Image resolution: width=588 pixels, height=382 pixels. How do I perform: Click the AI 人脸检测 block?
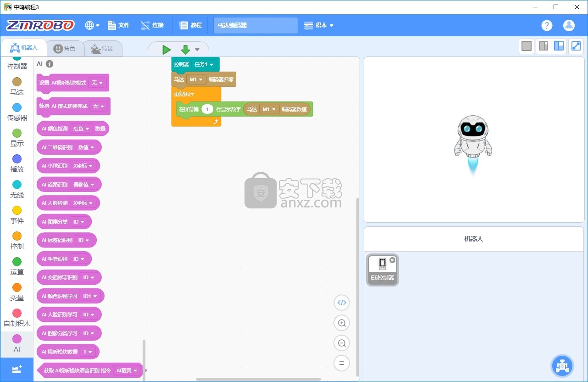[x=68, y=203]
